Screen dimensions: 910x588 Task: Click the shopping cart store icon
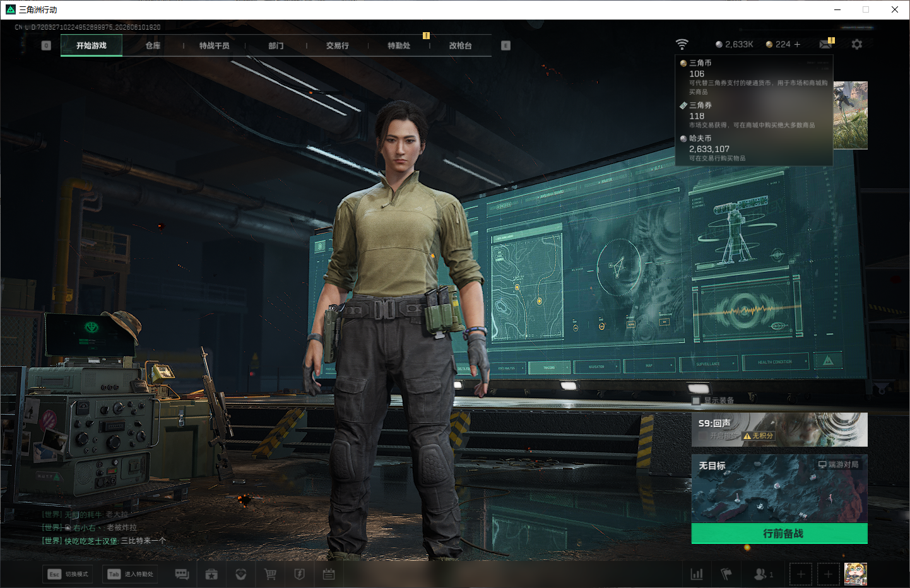point(270,574)
